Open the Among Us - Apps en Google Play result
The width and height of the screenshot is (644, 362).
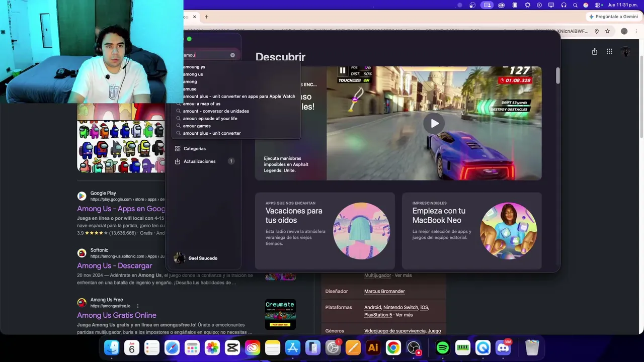tap(121, 209)
